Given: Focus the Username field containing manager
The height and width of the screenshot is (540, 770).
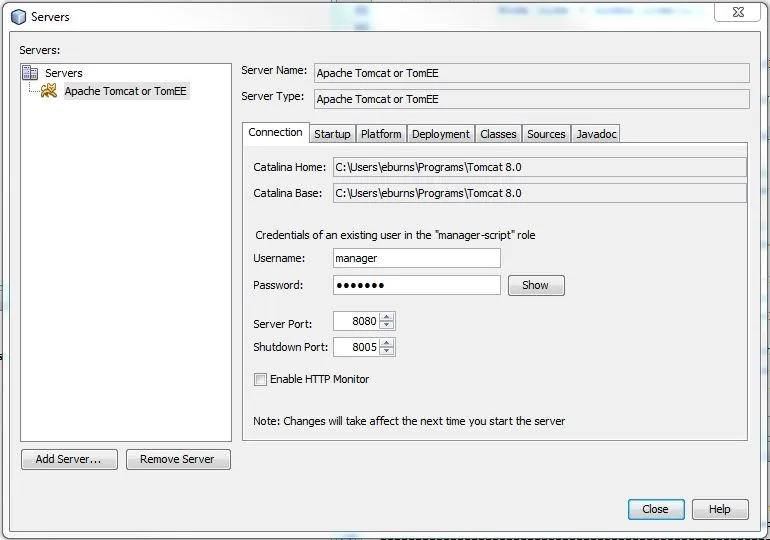Looking at the screenshot, I should click(416, 258).
